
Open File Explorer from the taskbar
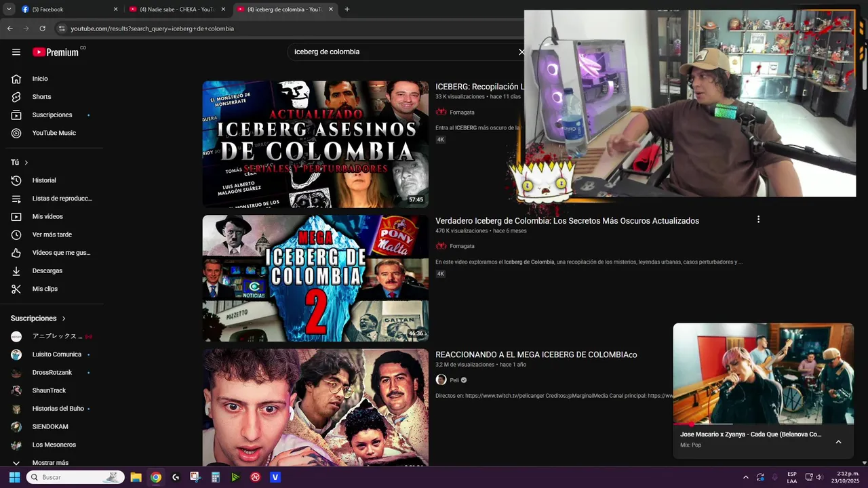coord(136,477)
